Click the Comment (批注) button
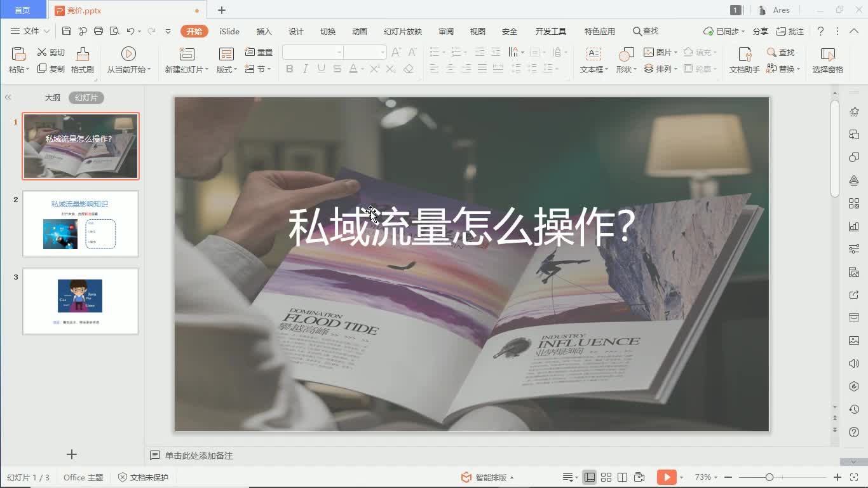 pyautogui.click(x=790, y=31)
